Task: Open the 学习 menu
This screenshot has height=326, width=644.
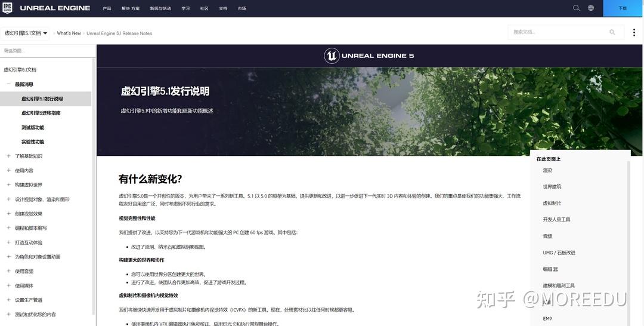Action: point(185,8)
